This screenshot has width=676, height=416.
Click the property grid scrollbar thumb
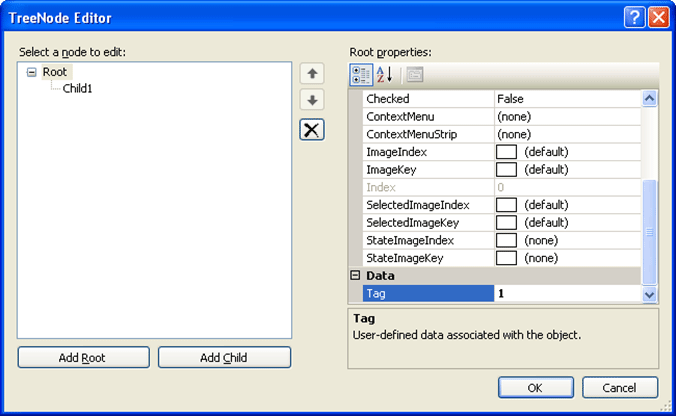[x=649, y=232]
